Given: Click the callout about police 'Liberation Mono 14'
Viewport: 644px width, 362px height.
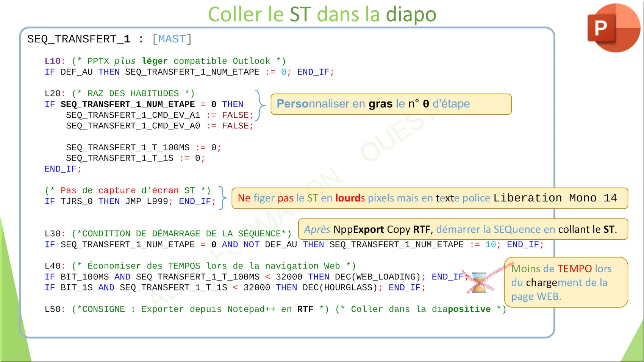Looking at the screenshot, I should (430, 198).
